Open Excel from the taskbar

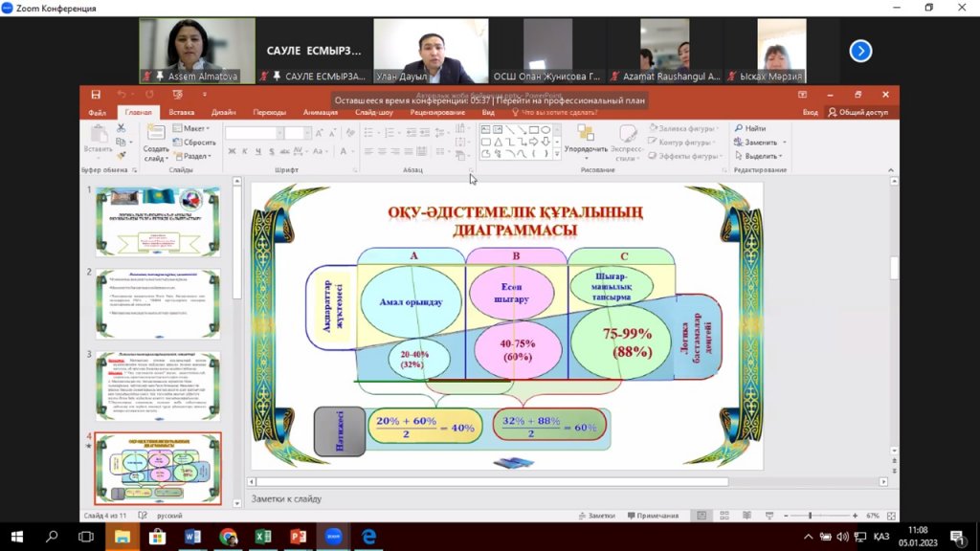(x=263, y=536)
